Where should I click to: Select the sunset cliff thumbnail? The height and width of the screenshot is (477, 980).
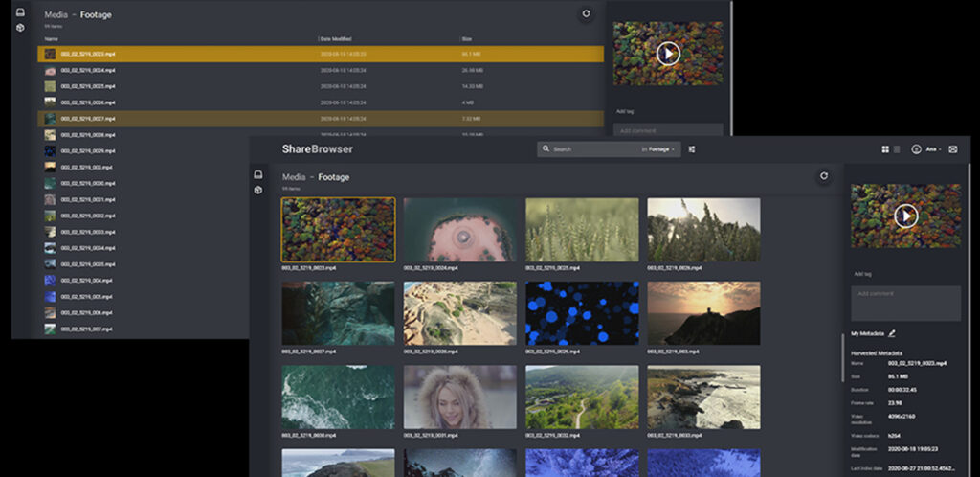click(703, 313)
